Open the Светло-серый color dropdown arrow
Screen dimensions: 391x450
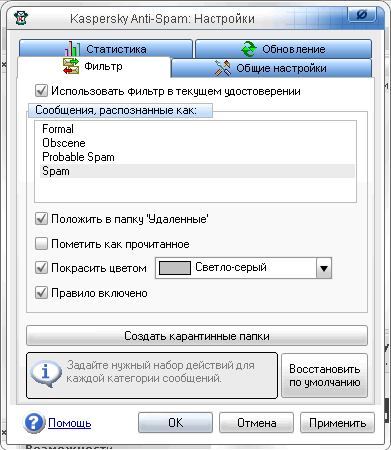tap(324, 268)
